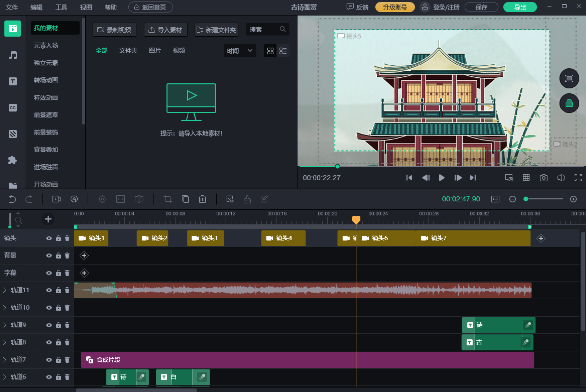Select the 镜头3 clip on the timeline
This screenshot has width=586, height=392.
pos(205,238)
